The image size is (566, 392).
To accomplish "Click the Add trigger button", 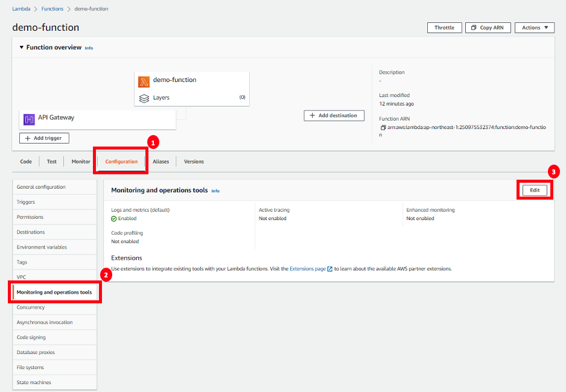I will tap(44, 138).
